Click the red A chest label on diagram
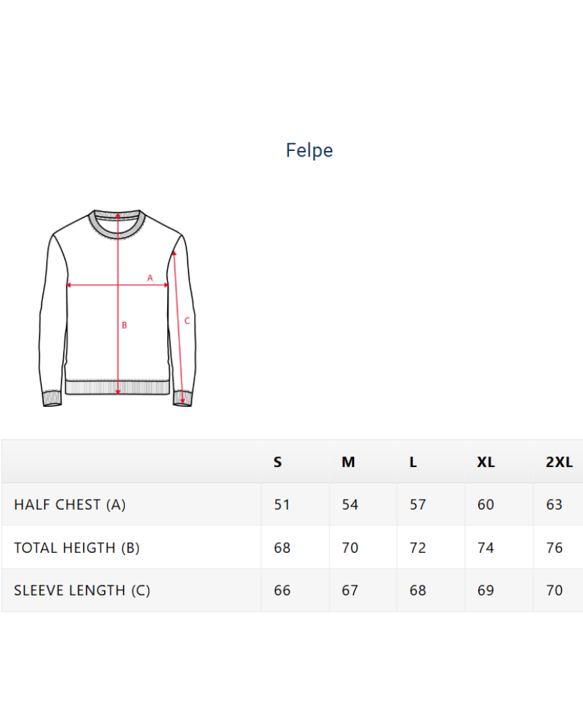583x728 pixels. click(150, 278)
